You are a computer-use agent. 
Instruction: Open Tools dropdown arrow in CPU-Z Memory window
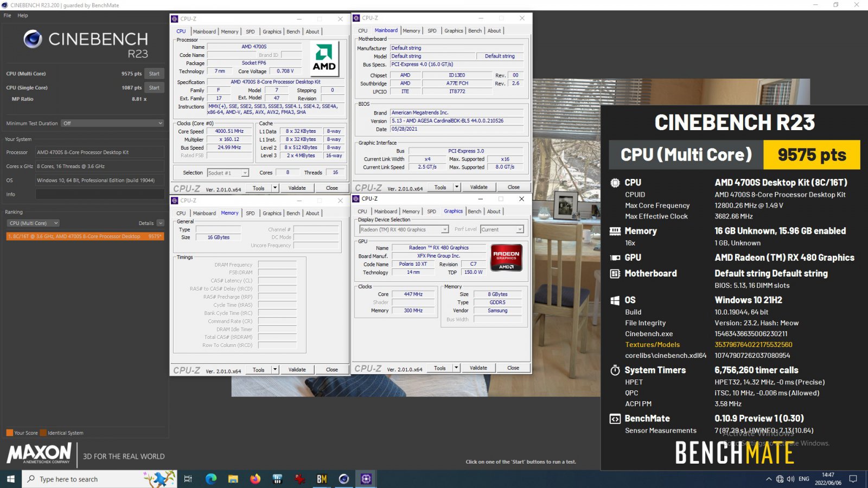click(275, 370)
